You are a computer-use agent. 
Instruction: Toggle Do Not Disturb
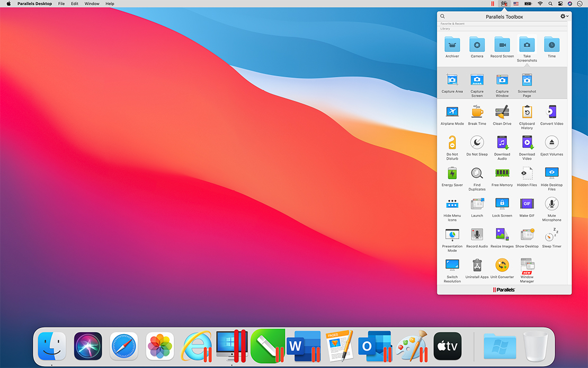tap(452, 143)
